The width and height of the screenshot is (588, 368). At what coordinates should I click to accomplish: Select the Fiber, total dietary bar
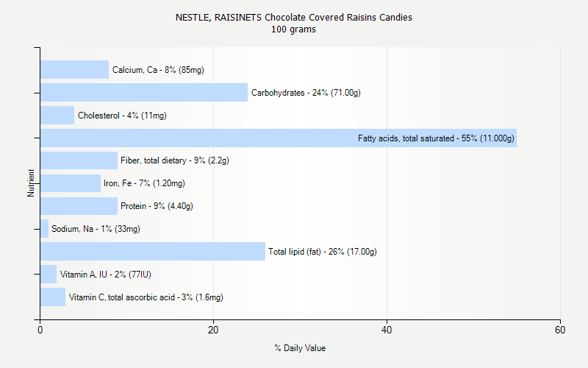[79, 160]
